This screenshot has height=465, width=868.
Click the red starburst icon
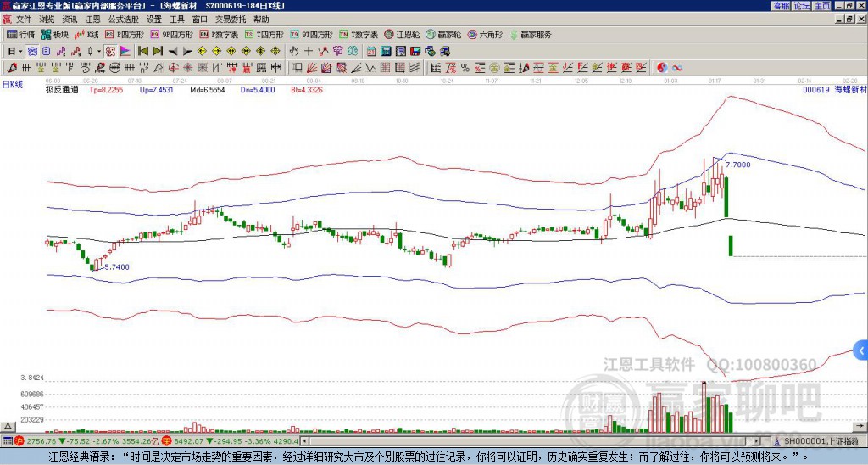(x=187, y=68)
